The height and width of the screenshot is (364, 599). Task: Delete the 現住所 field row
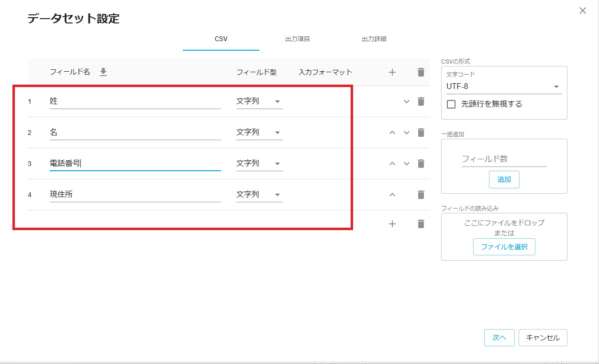click(421, 195)
